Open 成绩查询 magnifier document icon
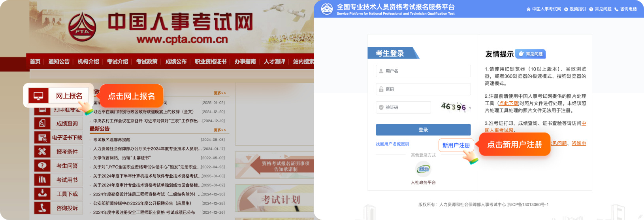 click(x=42, y=123)
